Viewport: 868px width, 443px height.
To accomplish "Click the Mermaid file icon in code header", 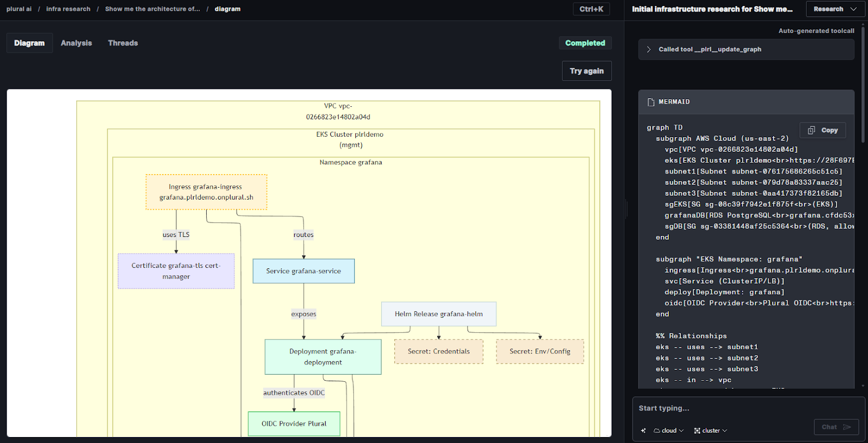I will (651, 102).
